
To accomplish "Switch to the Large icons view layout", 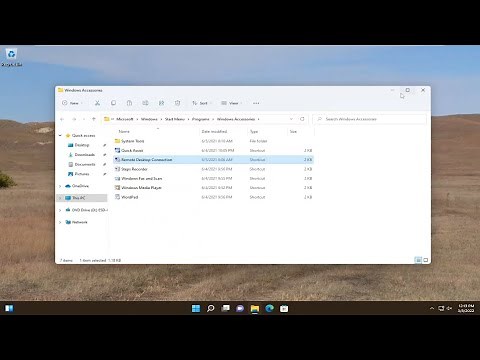I will pyautogui.click(x=426, y=260).
